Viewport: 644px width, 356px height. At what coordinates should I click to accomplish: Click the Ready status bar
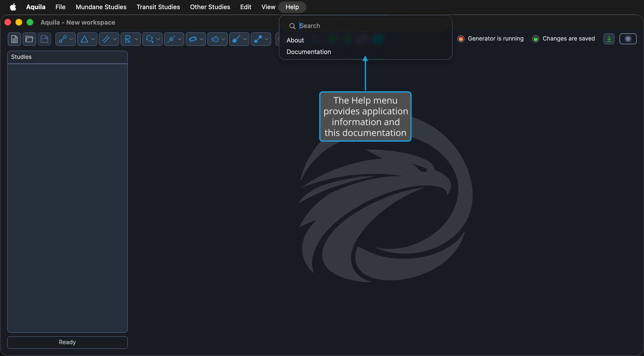(68, 342)
